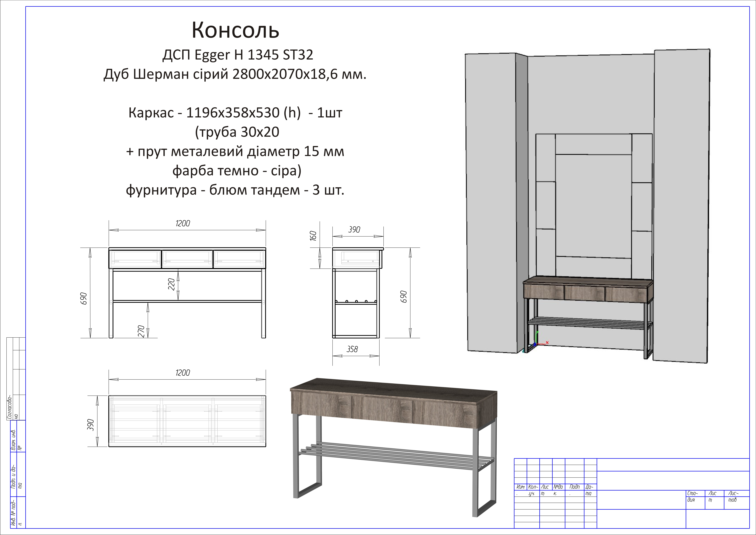Click the side view drawing of the console
The image size is (756, 535).
click(358, 293)
